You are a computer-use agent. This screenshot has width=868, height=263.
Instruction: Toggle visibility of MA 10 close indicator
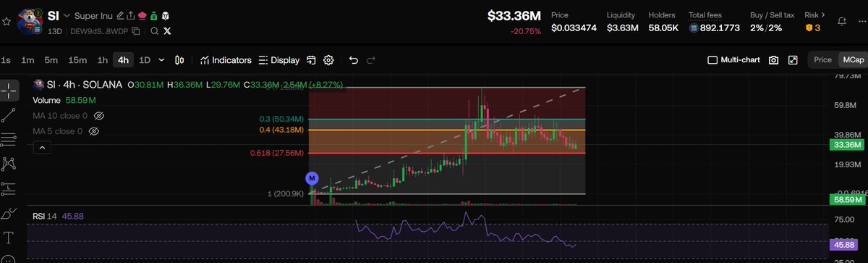pyautogui.click(x=100, y=116)
